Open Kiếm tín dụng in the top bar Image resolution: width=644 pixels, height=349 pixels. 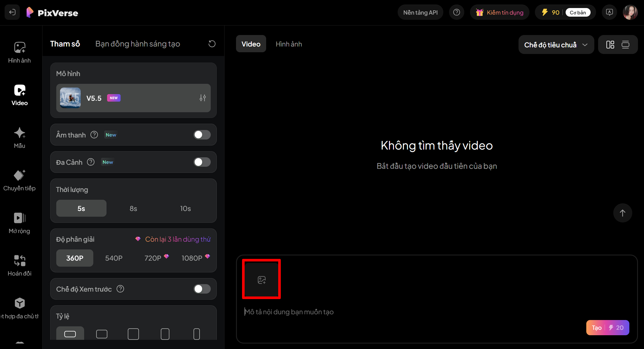coord(500,12)
